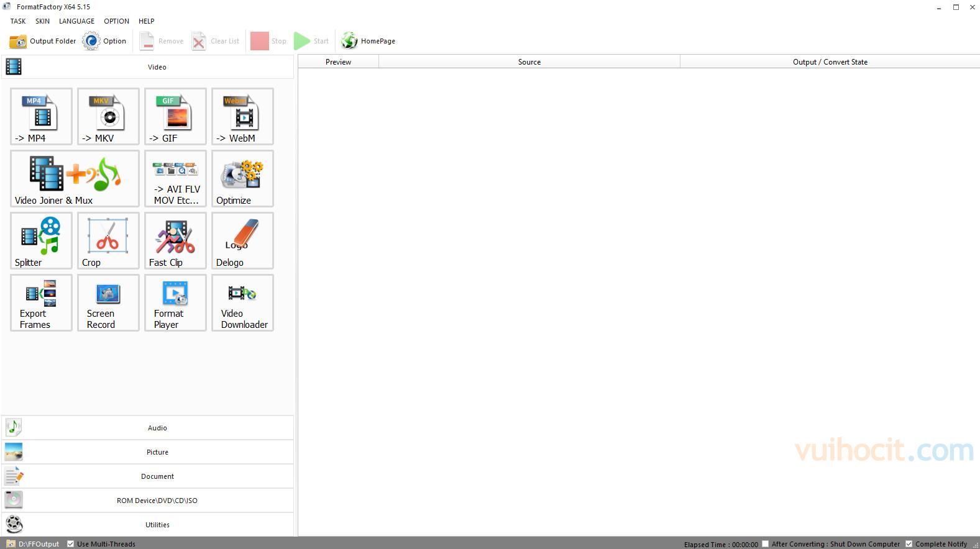The height and width of the screenshot is (549, 980).
Task: Open the SKIN menu
Action: click(42, 21)
